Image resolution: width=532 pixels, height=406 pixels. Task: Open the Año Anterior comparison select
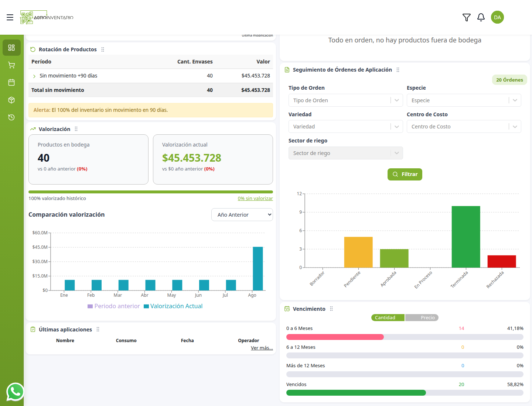click(242, 215)
